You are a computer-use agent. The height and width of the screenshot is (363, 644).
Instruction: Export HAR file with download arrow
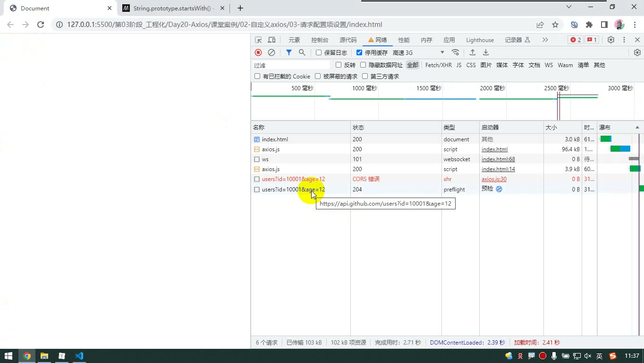tap(486, 52)
